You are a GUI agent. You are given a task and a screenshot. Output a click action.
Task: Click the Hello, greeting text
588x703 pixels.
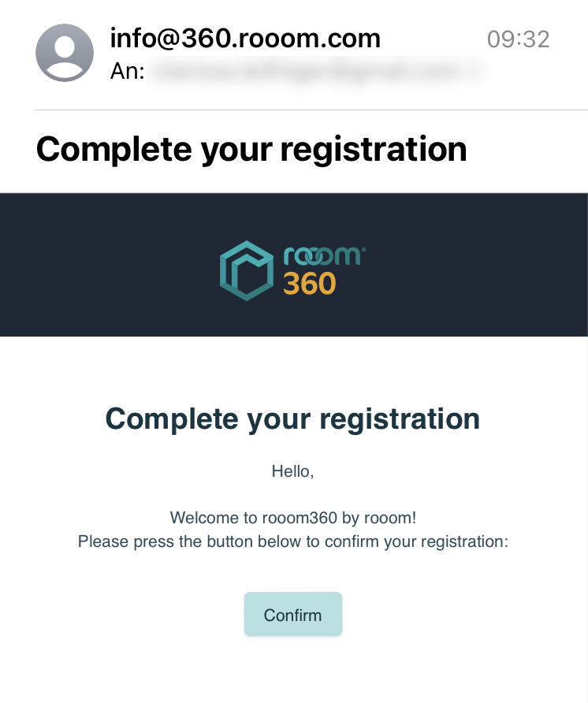[x=292, y=471]
